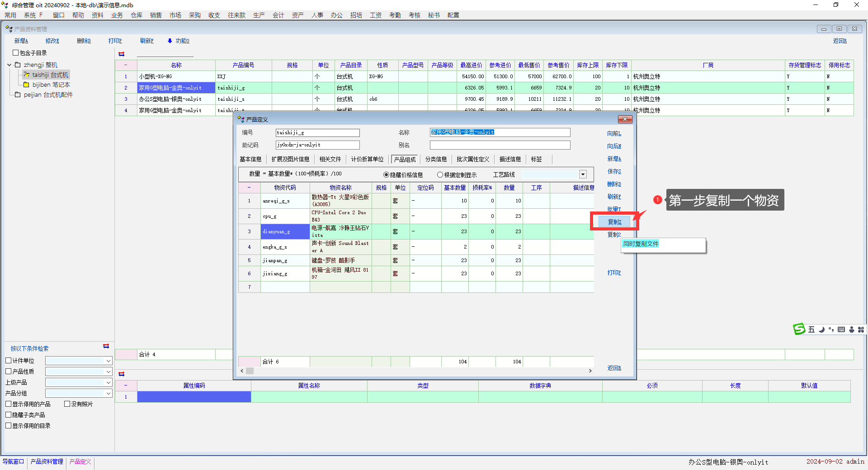Open the 产品性质 filter dropdown
The width and height of the screenshot is (868, 470).
tap(108, 371)
